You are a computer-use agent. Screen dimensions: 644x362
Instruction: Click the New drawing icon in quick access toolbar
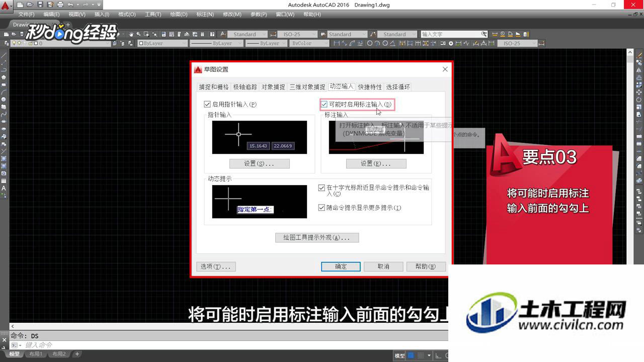(x=20, y=5)
